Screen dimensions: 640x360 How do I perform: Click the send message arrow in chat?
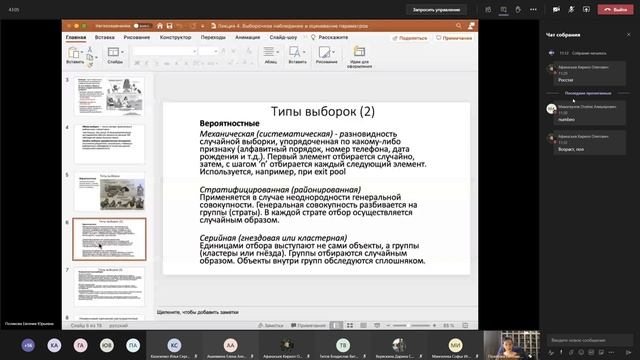tap(628, 352)
